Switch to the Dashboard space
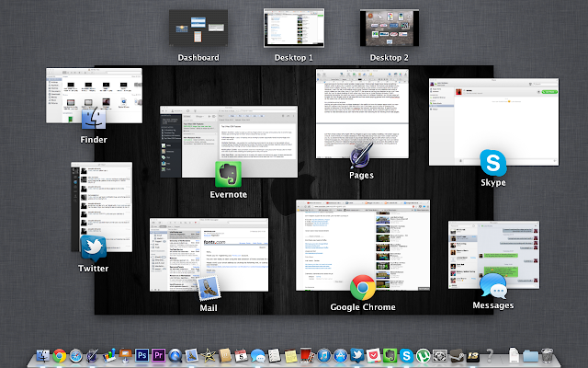The image size is (588, 368). pyautogui.click(x=198, y=28)
